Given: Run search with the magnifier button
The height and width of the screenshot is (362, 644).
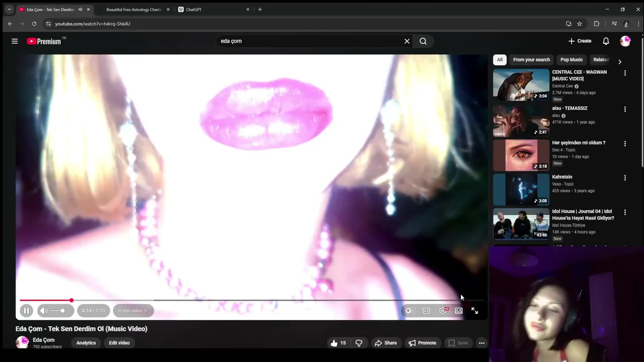Looking at the screenshot, I should (423, 41).
